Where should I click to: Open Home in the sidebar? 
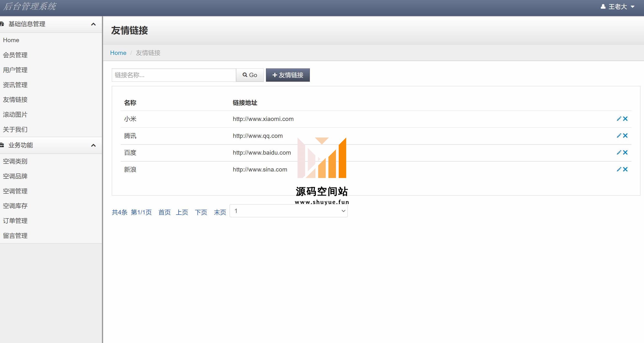point(11,40)
